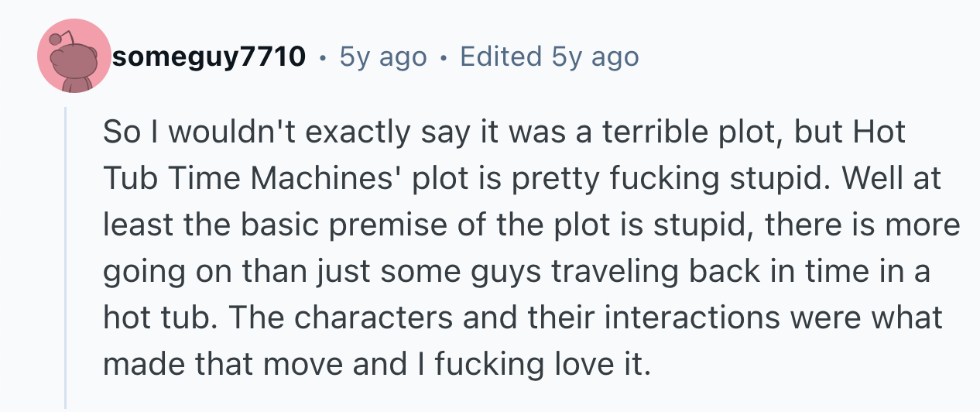The width and height of the screenshot is (980, 412).
Task: Collapse the comment via the vertical thread line
Action: point(67,256)
